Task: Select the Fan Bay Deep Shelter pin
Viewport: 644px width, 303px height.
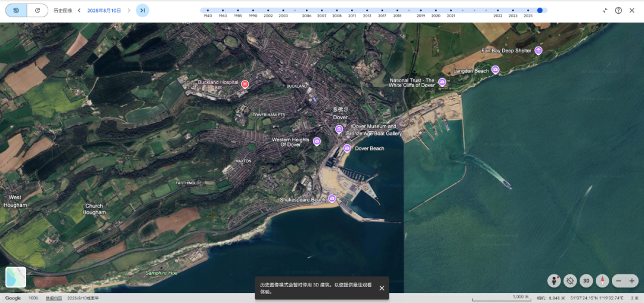Action: pyautogui.click(x=538, y=51)
